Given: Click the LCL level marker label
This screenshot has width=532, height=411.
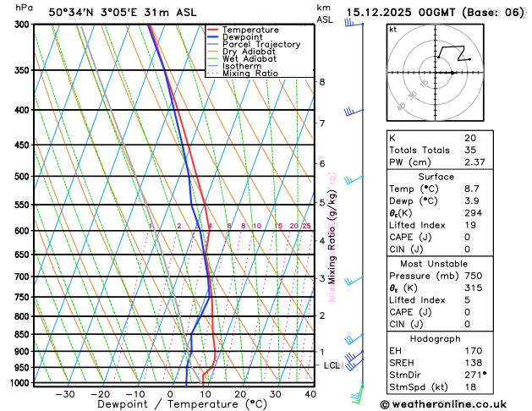Looking at the screenshot, I should click(333, 365).
